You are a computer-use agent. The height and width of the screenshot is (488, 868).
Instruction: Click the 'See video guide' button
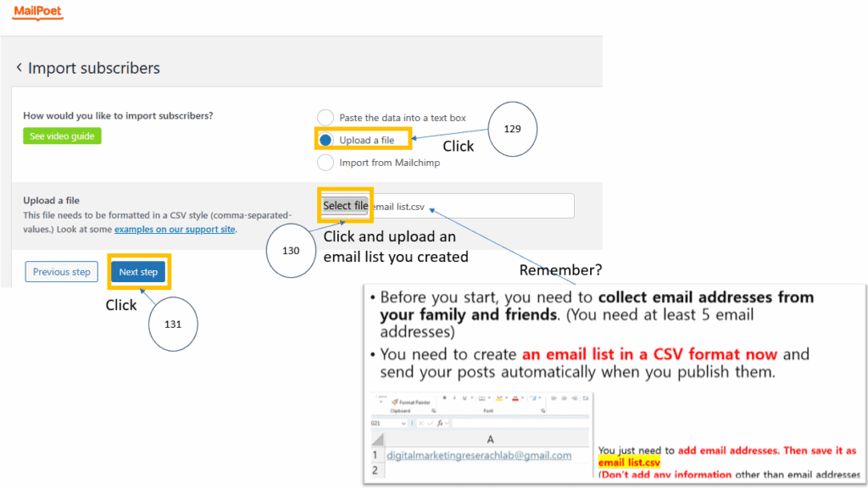62,136
